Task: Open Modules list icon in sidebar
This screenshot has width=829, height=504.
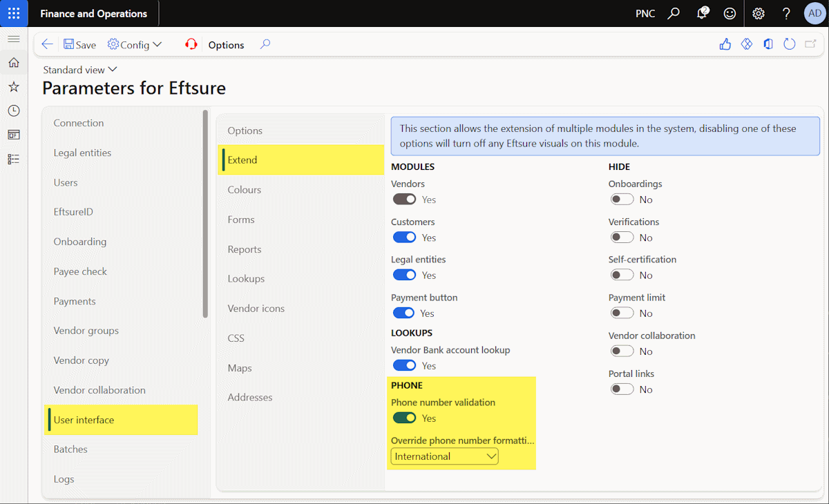Action: coord(14,159)
